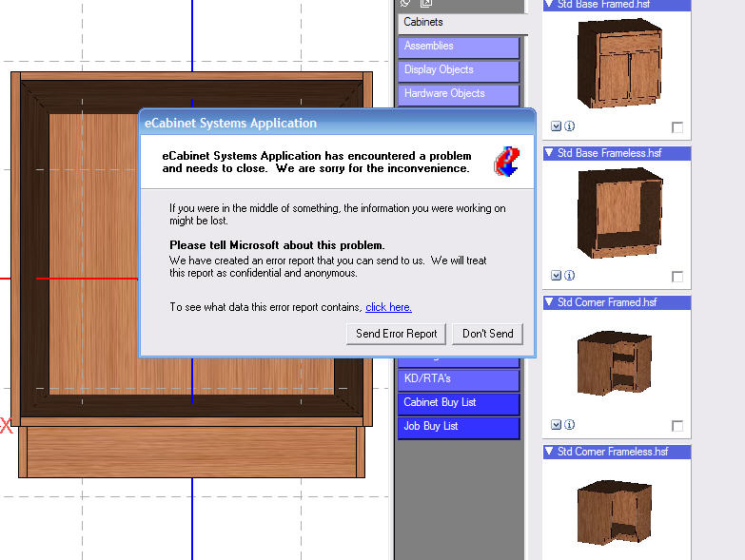Viewport: 745px width, 560px height.
Task: Click the Don't Send button
Action: 487,334
